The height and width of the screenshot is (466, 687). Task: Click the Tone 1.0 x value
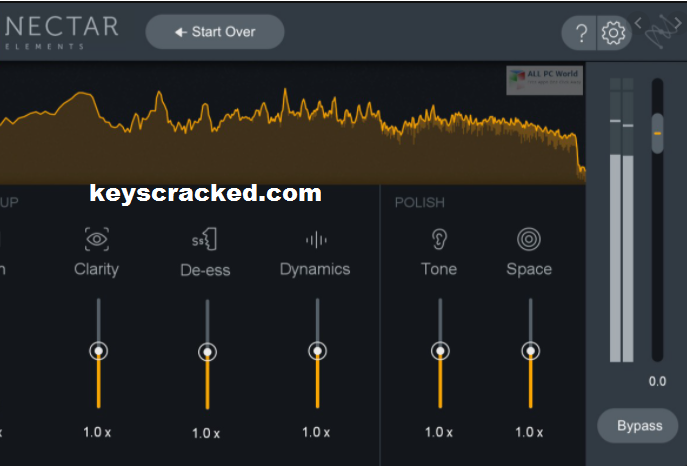439,432
